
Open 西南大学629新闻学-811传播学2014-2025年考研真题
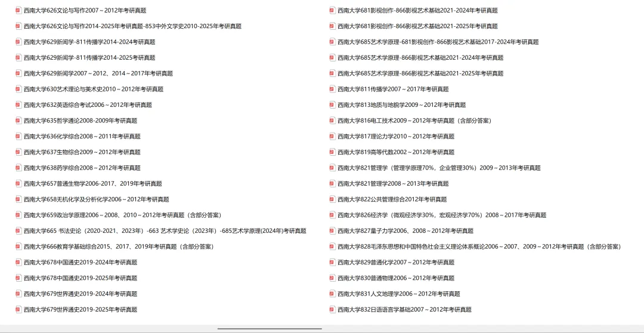[89, 57]
